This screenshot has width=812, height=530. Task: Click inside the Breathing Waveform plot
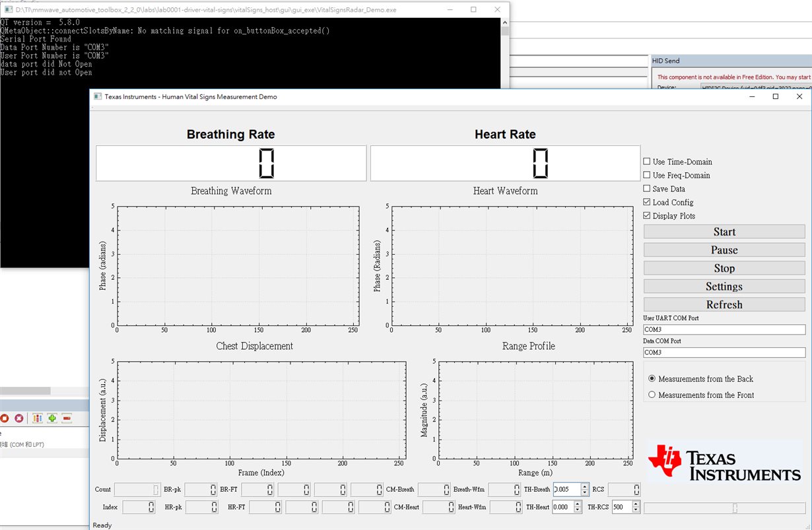[x=238, y=266]
